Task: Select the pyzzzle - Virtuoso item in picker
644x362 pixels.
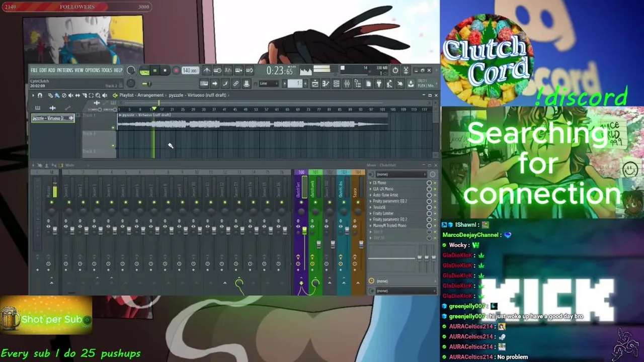Action: pyautogui.click(x=53, y=118)
